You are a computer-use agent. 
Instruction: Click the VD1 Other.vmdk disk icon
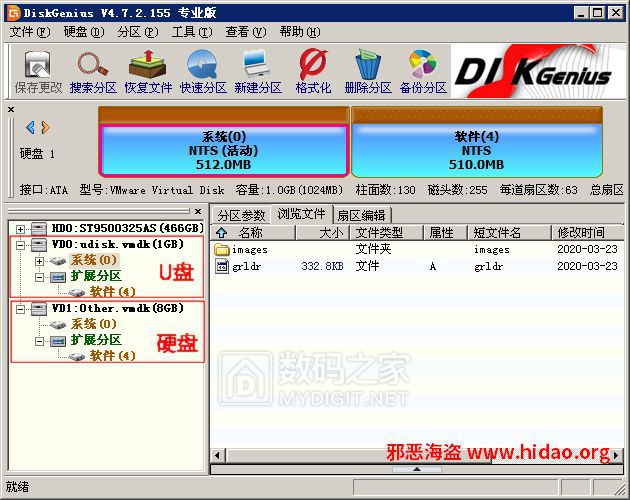[39, 308]
